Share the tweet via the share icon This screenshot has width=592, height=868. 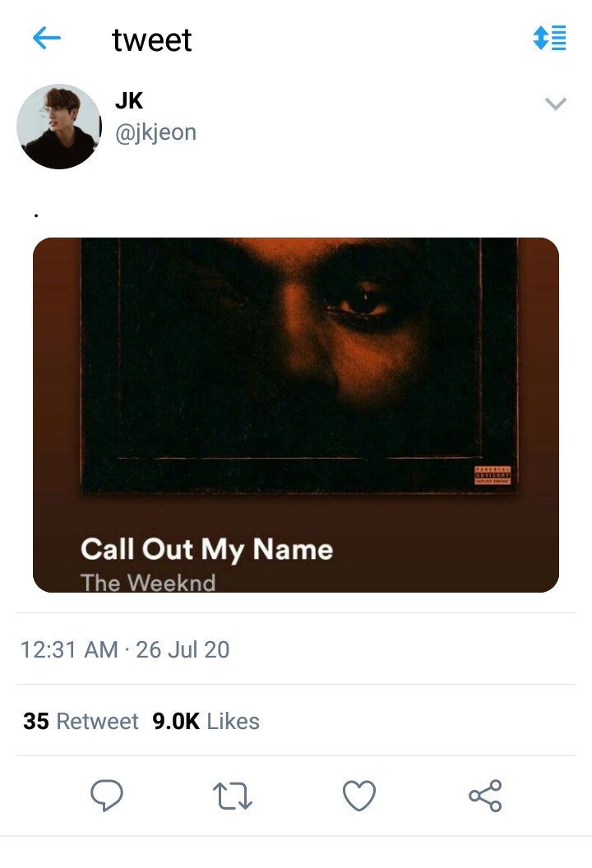click(485, 796)
